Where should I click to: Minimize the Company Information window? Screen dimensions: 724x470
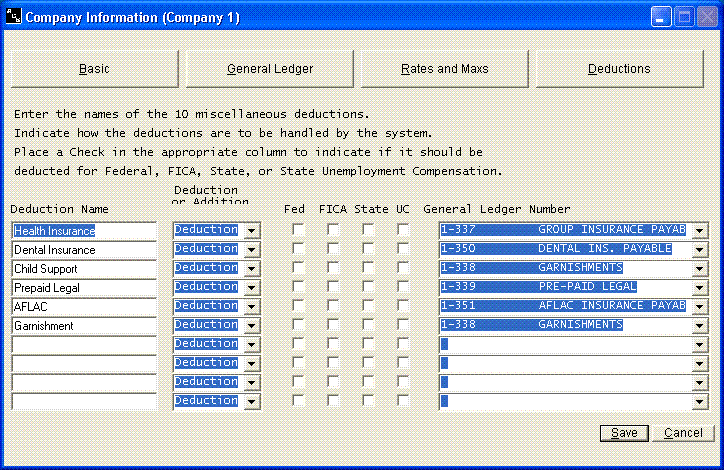662,17
